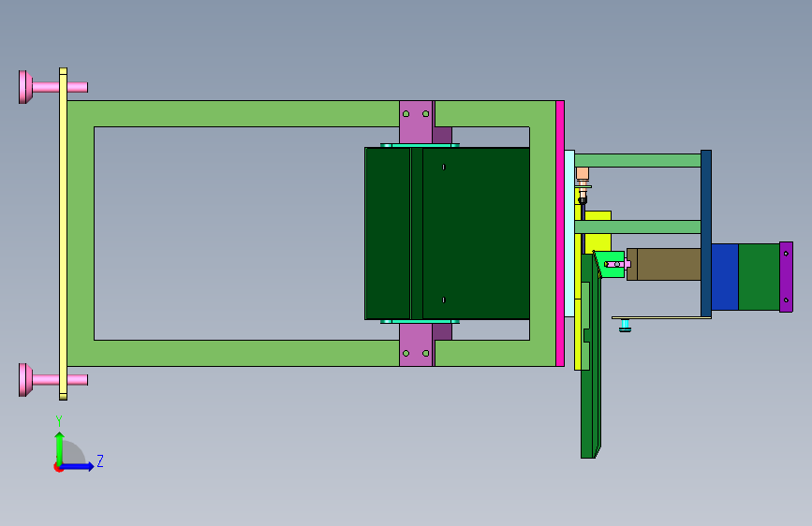The height and width of the screenshot is (526, 812).
Task: Select the blue motor section
Action: [x=725, y=277]
